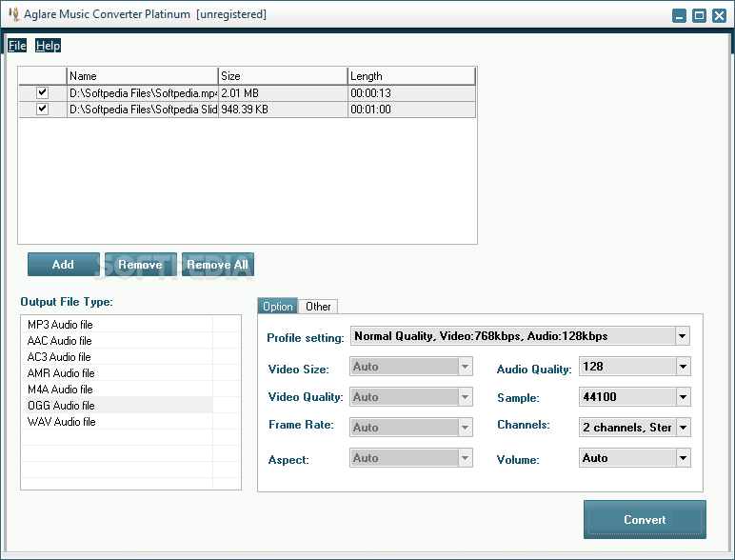This screenshot has height=560, width=735.
Task: Close the Aglare Music Converter window
Action: pyautogui.click(x=719, y=15)
